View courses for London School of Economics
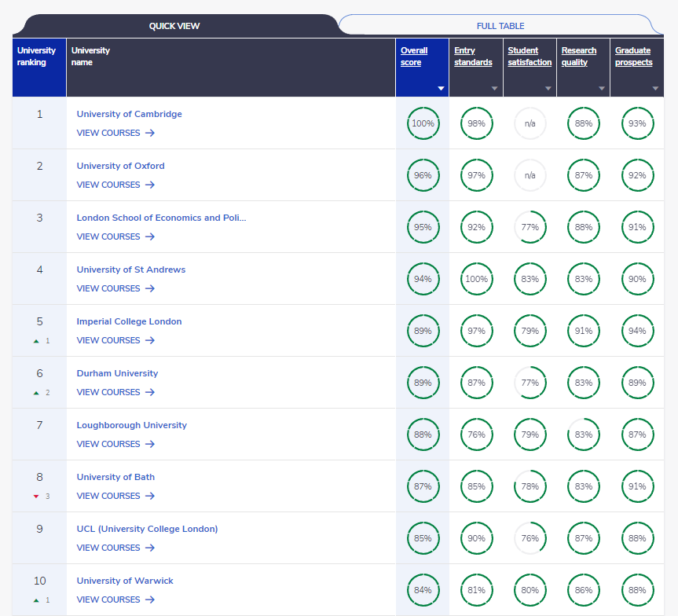The image size is (678, 616). (115, 236)
